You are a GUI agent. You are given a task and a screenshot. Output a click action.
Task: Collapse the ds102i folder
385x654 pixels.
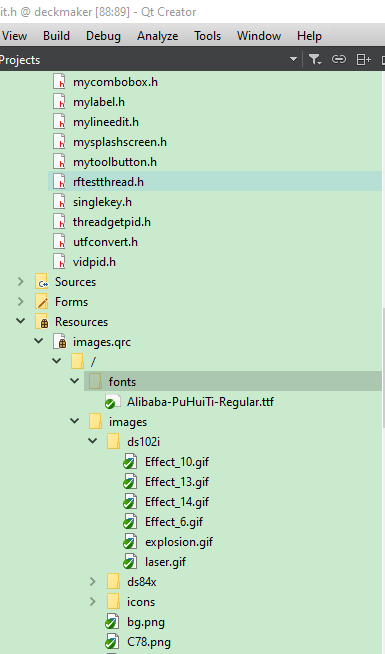coord(93,441)
